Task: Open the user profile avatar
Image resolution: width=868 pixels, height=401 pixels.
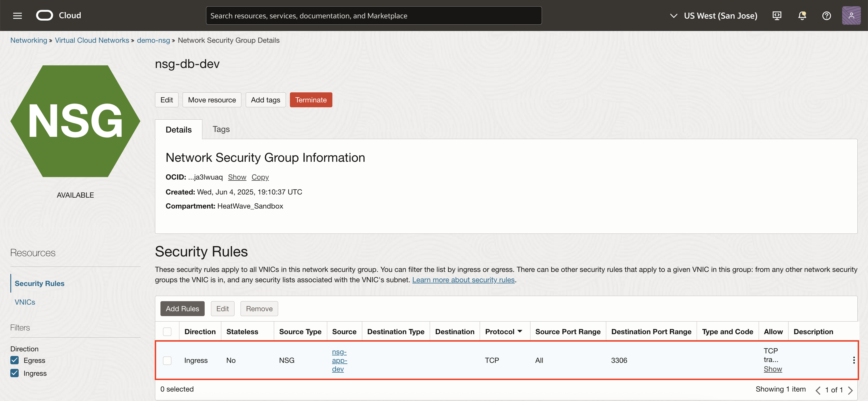Action: click(x=851, y=15)
